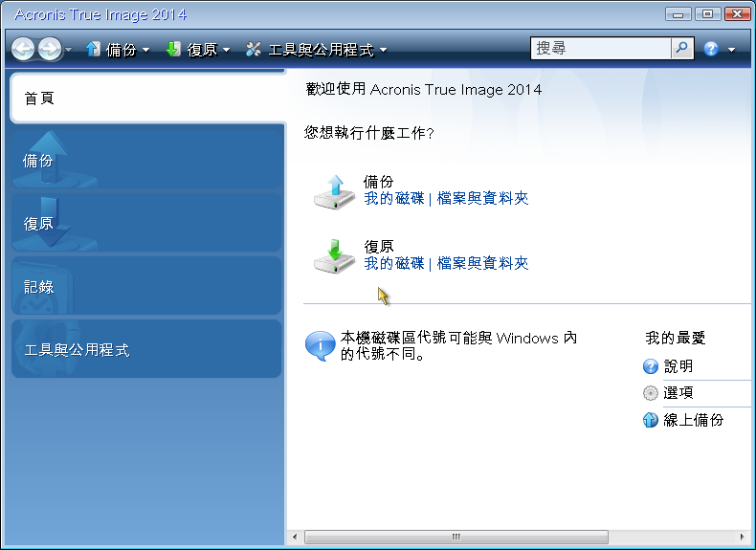Click the 復原 toolbar green arrow icon
The image size is (756, 550).
[173, 49]
